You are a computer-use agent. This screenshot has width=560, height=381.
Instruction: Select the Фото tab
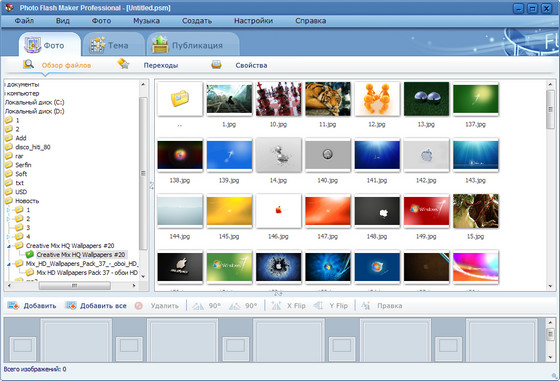[50, 45]
